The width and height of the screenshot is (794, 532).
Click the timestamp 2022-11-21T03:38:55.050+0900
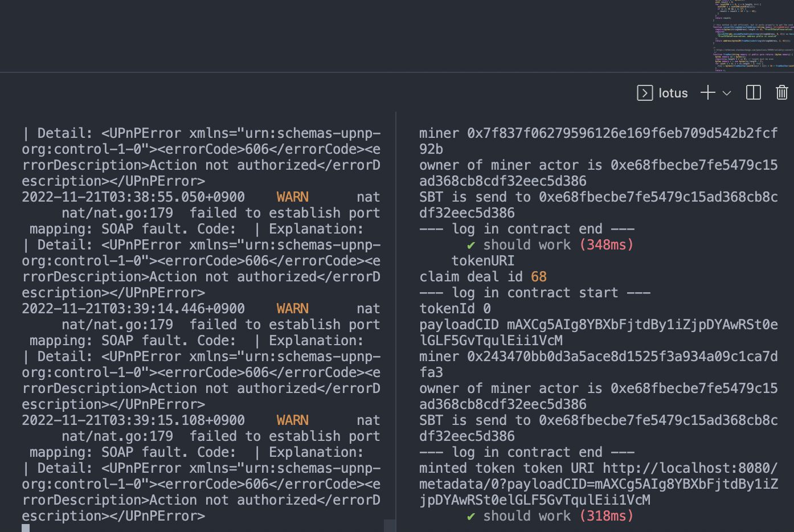[133, 197]
